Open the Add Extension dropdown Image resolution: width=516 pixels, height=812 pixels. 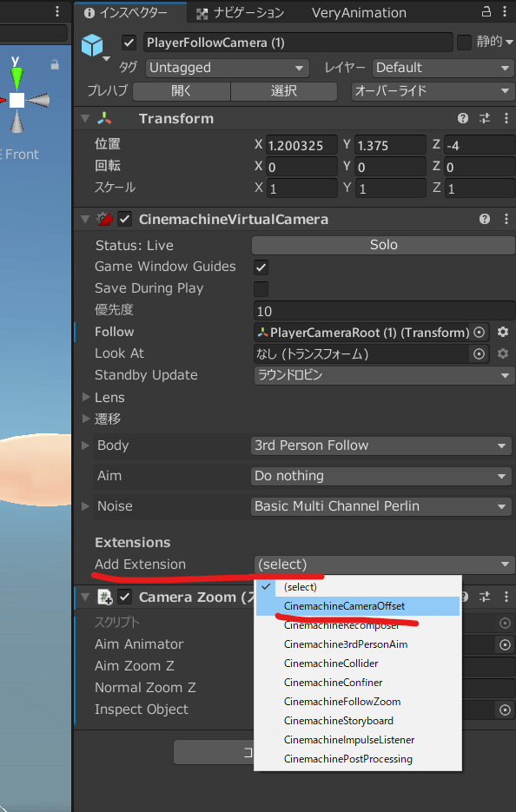384,564
